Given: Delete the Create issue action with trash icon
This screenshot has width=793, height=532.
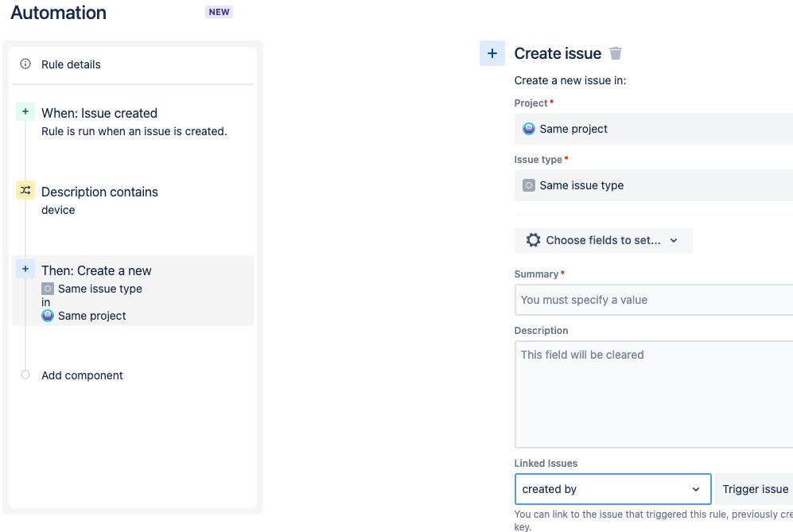Looking at the screenshot, I should point(616,53).
